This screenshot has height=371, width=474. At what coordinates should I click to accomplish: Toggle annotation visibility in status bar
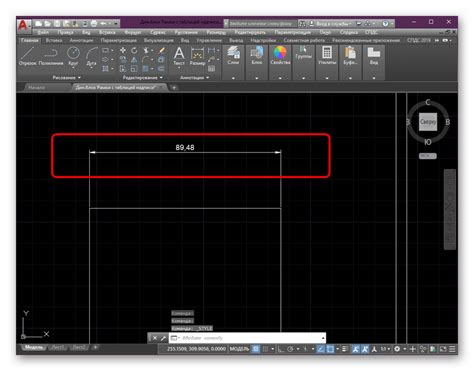click(356, 349)
